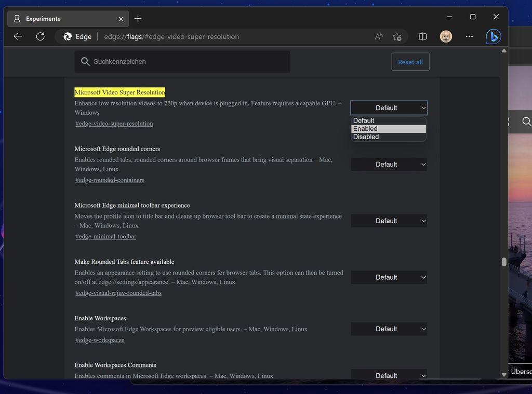Open the Rounded Tabs feature dropdown
The image size is (532, 394).
[389, 277]
